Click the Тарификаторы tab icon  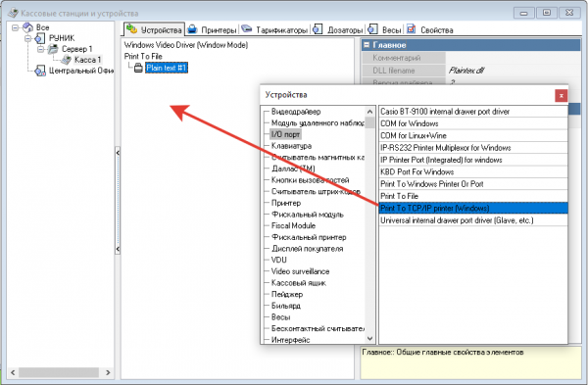coord(246,28)
